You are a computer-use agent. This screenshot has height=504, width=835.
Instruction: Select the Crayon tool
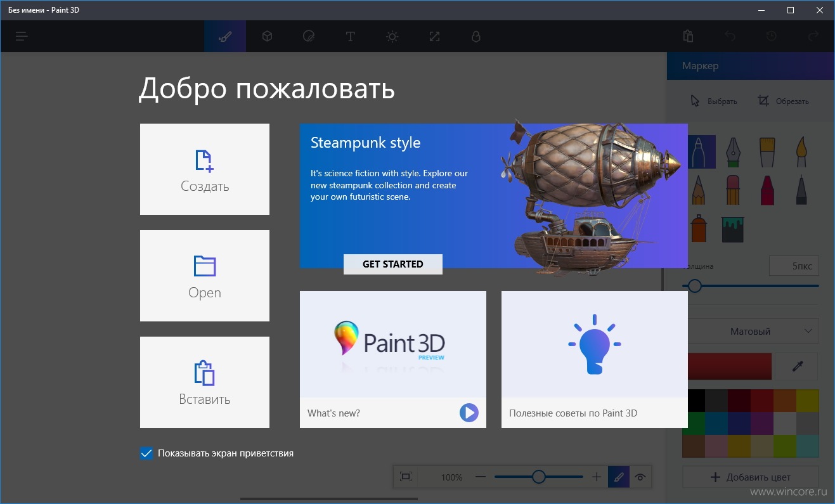767,190
